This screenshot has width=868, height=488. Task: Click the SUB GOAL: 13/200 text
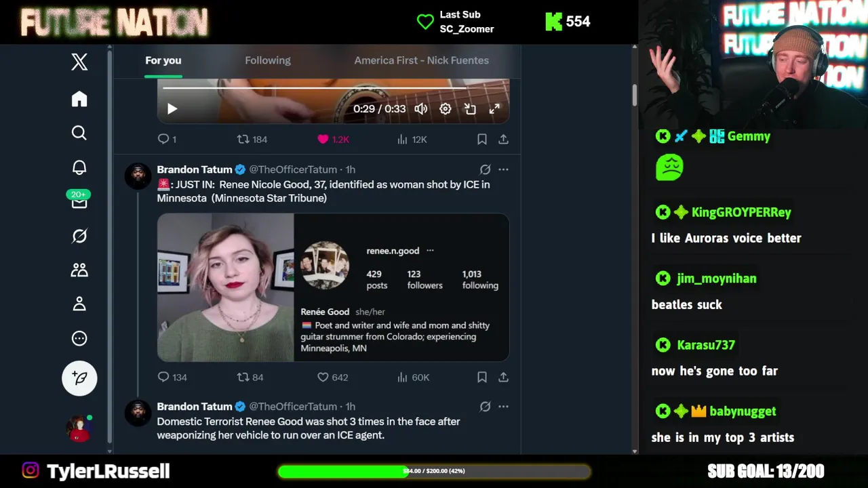click(766, 471)
